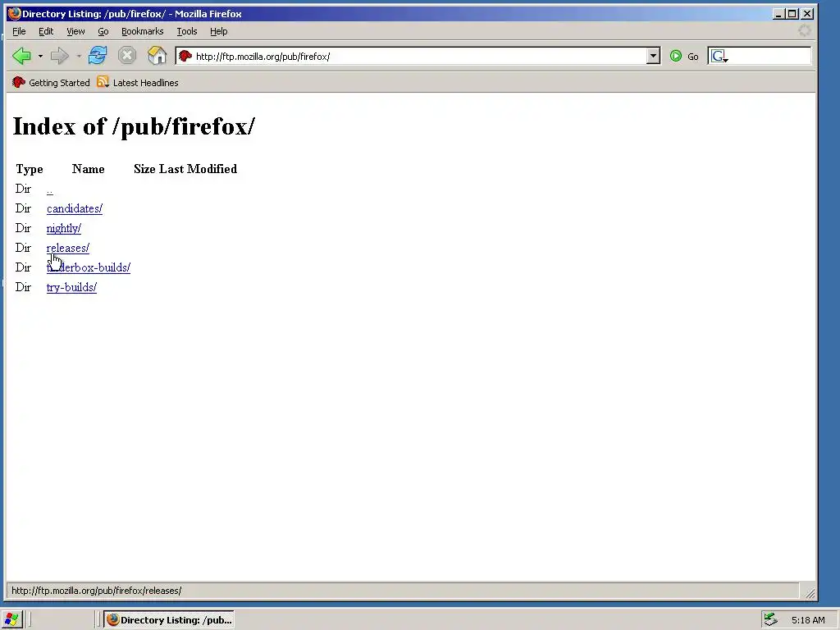
Task: Open the try-builds/ directory link
Action: (72, 287)
